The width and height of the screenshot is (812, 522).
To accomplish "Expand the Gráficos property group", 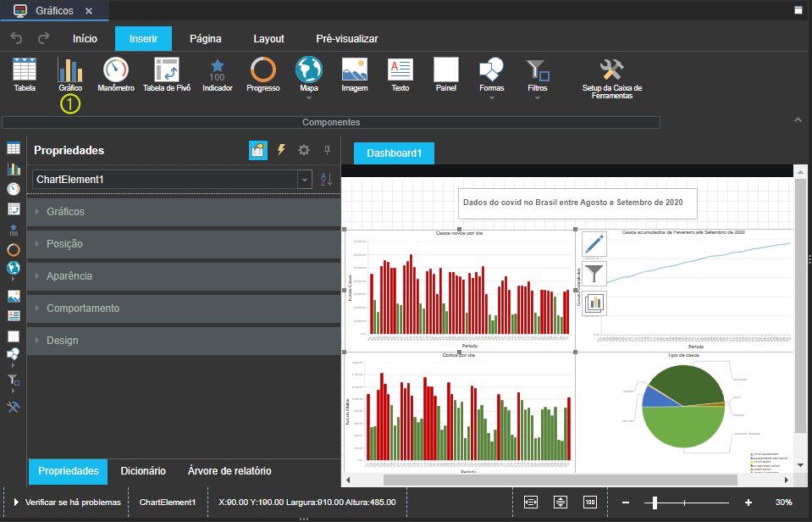I will coord(184,212).
